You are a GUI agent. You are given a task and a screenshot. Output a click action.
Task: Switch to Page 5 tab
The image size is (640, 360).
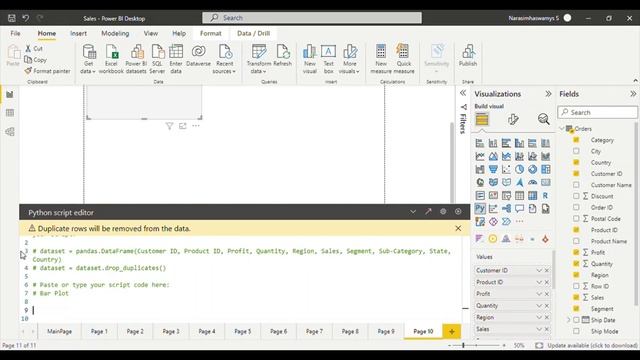pos(242,331)
